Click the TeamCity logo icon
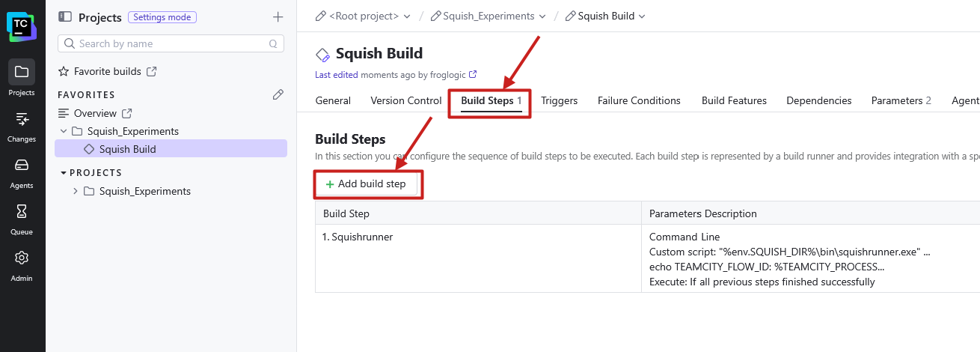 pos(22,27)
